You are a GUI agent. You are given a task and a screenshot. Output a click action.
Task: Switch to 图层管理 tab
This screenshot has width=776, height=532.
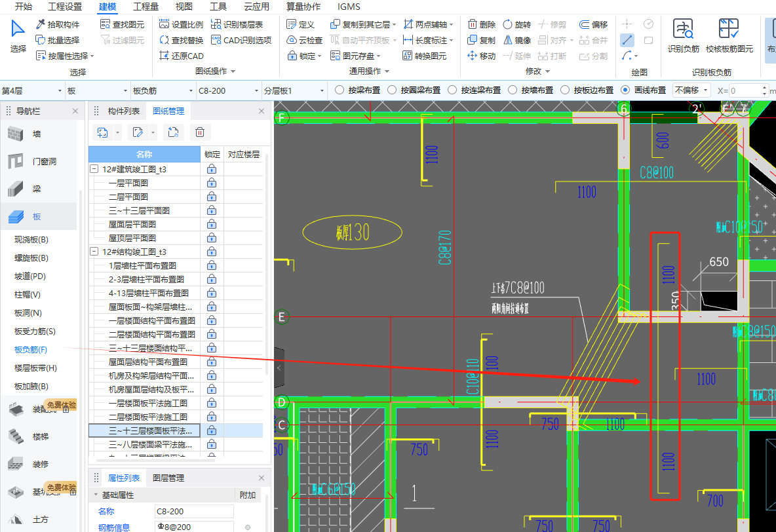pos(168,478)
